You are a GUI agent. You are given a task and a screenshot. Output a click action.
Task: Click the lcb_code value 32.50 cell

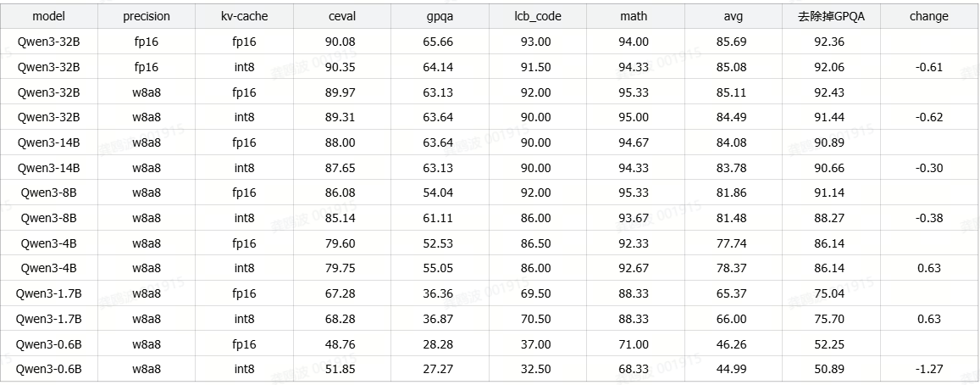[x=537, y=369]
